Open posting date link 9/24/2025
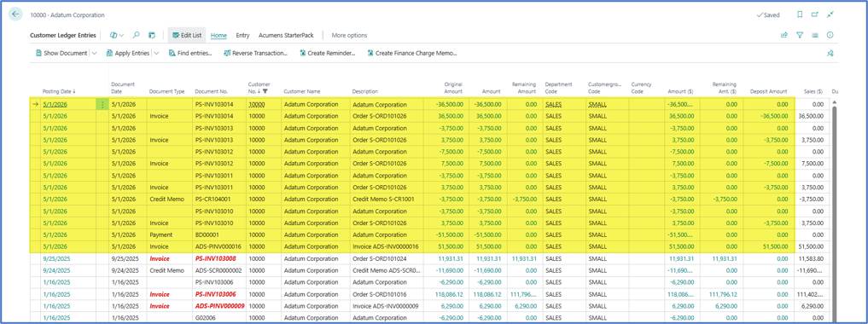 click(56, 270)
